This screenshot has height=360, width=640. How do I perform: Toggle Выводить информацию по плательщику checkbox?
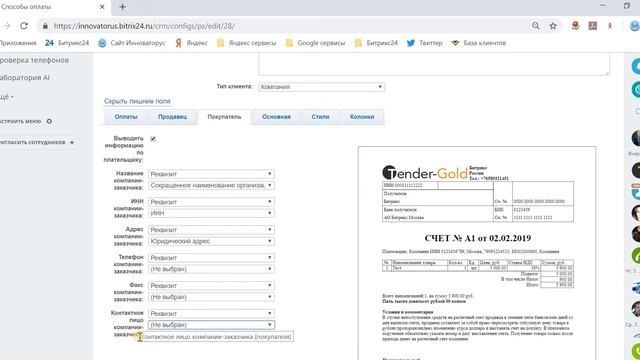[x=153, y=139]
